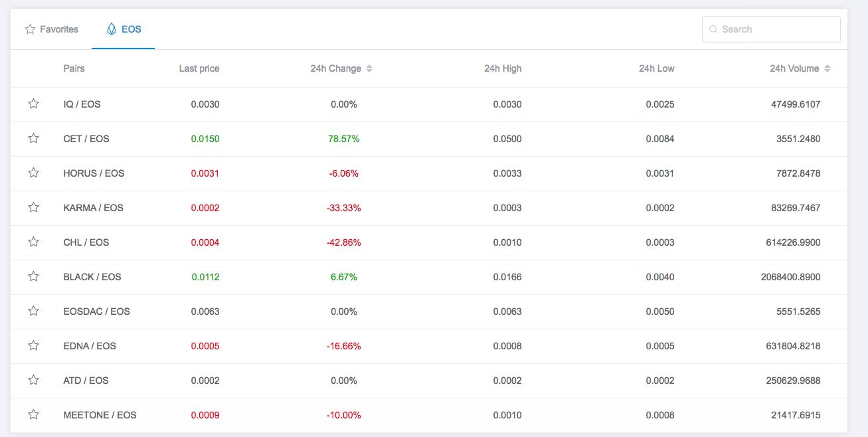Favorite the CET / EOS pair star
868x437 pixels.
coord(33,139)
